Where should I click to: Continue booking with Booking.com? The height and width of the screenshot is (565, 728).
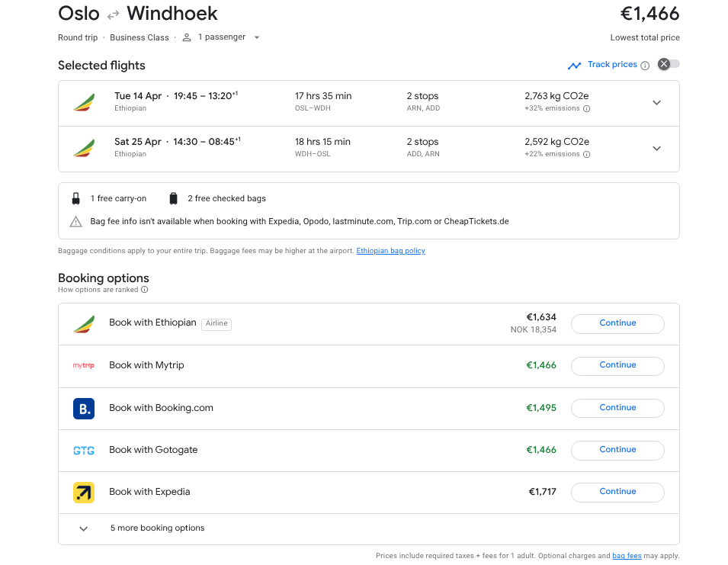[617, 408]
